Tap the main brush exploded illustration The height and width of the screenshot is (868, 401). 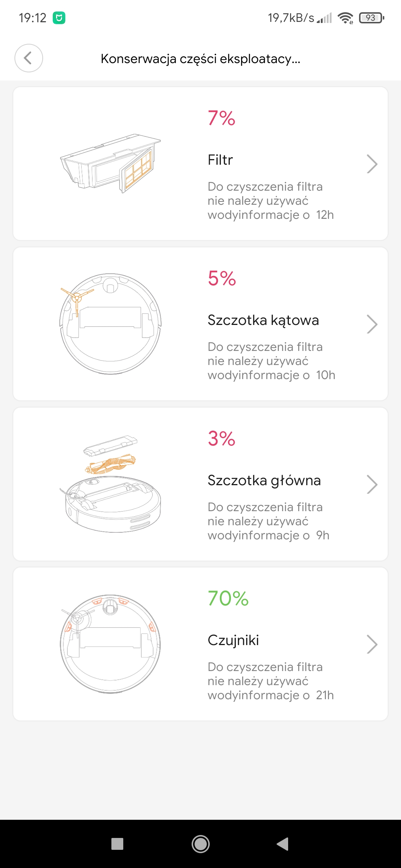pos(110,484)
